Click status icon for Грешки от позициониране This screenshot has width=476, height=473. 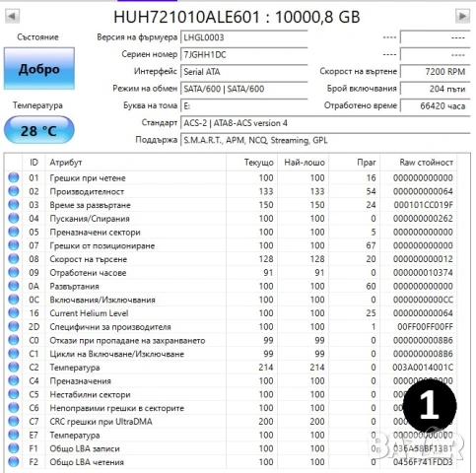[x=14, y=245]
